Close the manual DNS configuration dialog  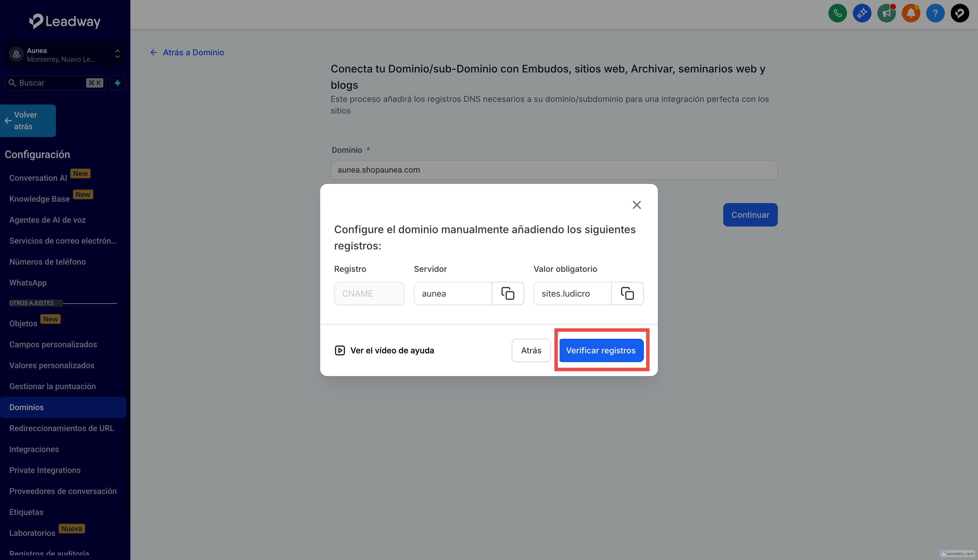[637, 205]
